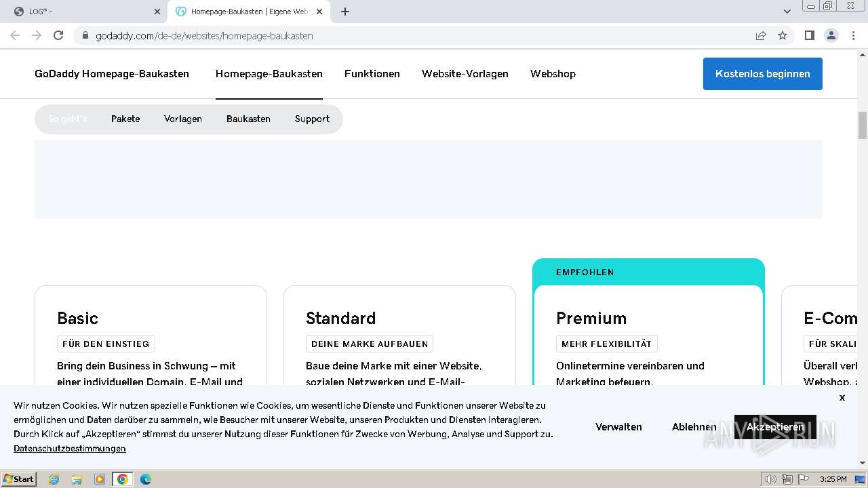Close the Homepage-Baukasten tab

point(321,12)
